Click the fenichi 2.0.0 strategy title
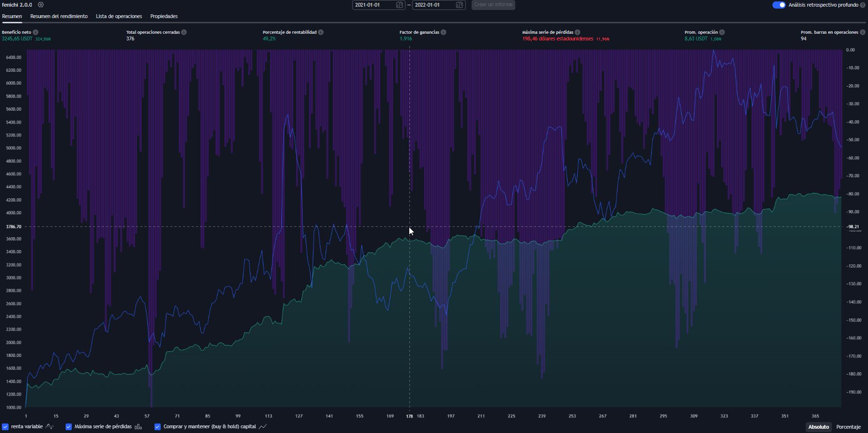 (x=17, y=5)
